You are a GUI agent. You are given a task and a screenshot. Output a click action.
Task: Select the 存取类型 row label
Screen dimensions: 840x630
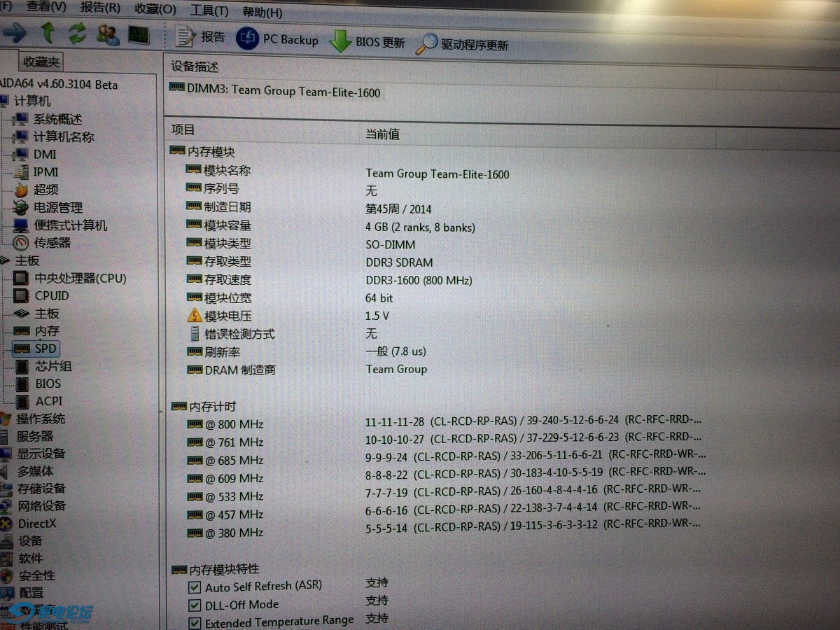point(227,261)
